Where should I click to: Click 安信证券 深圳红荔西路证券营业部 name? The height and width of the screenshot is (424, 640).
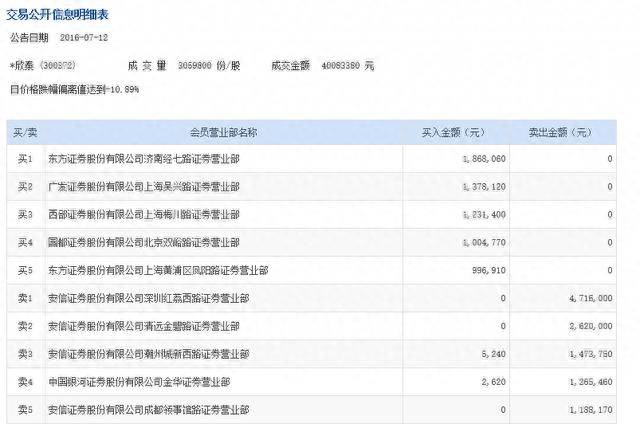[149, 299]
